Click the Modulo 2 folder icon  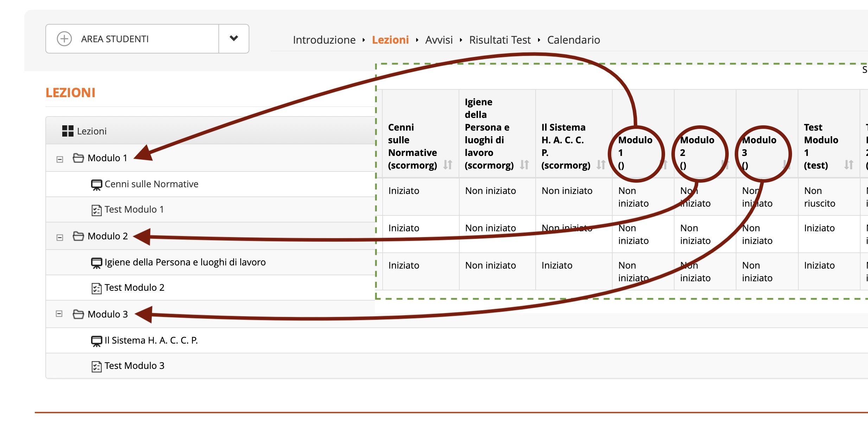(x=78, y=236)
